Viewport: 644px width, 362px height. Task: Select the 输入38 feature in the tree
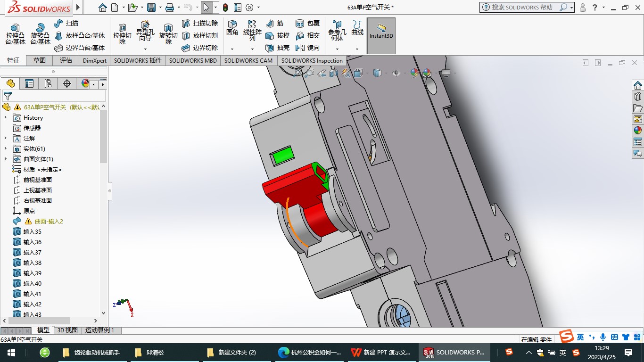tap(33, 263)
